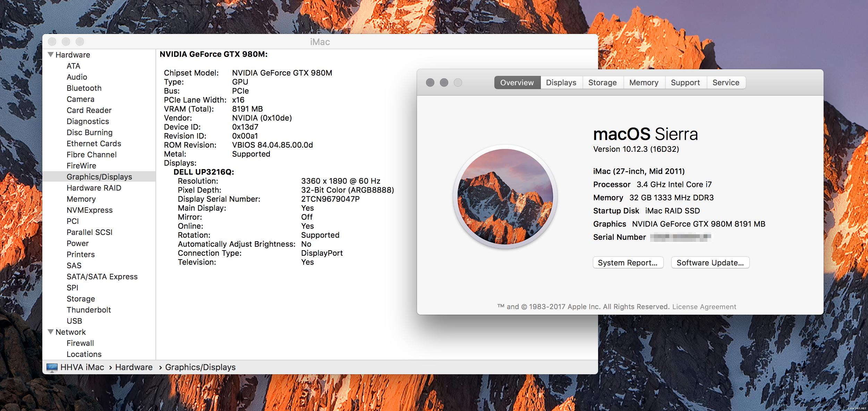Collapse the Hardware disclosure triangle

[51, 55]
